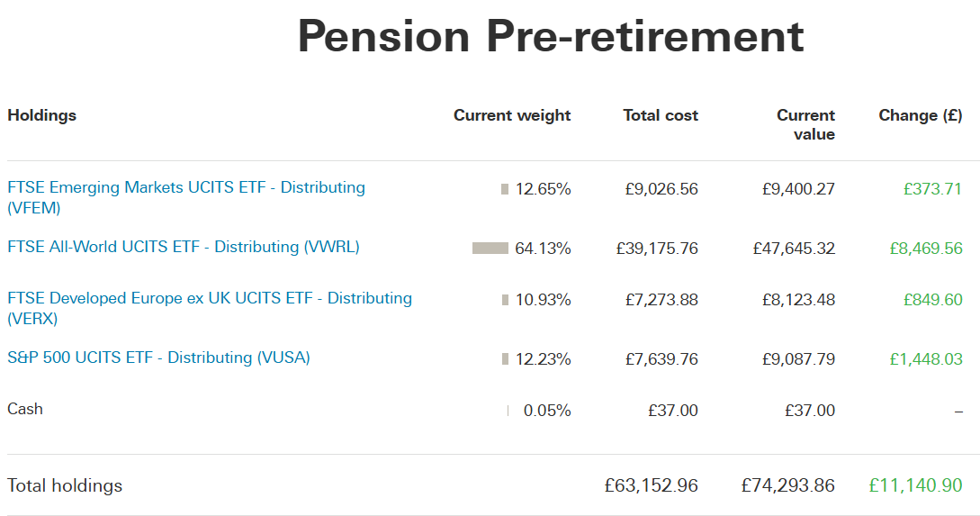
Task: Click the total current value £74,293.86
Action: 788,485
